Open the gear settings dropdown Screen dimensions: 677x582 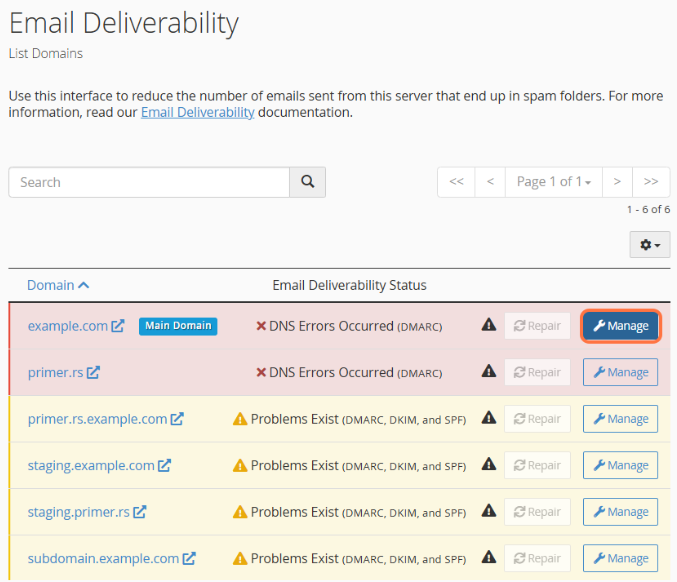(x=650, y=244)
